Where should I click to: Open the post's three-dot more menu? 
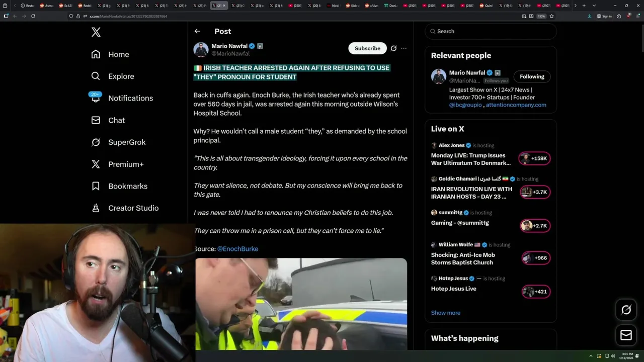point(404,48)
